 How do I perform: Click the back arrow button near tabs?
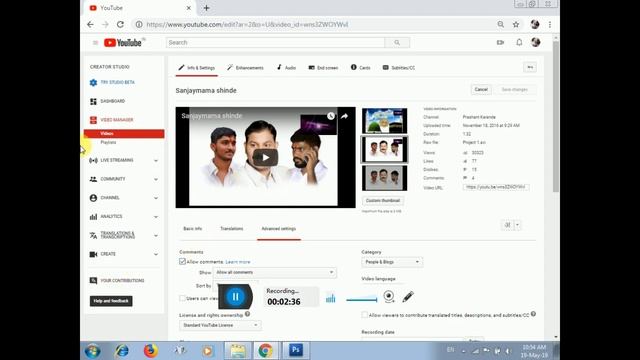(530, 67)
